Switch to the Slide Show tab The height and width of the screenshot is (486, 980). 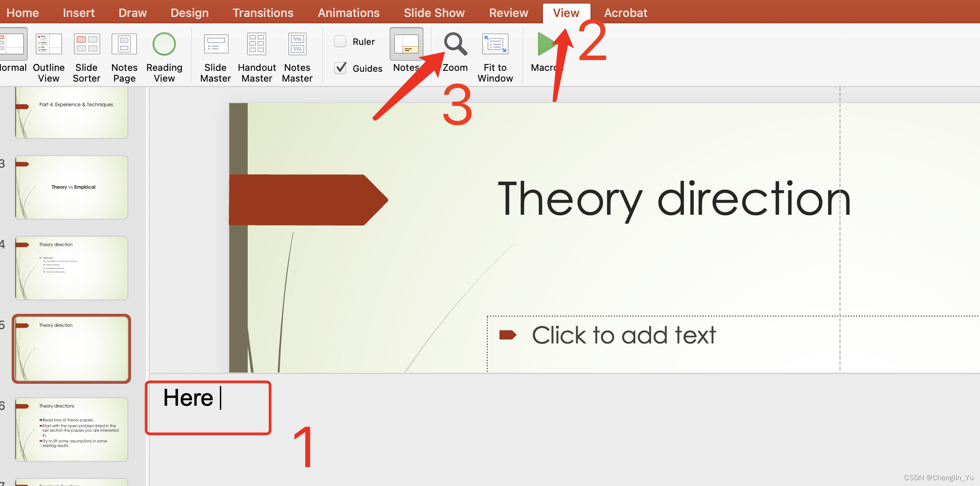point(434,13)
